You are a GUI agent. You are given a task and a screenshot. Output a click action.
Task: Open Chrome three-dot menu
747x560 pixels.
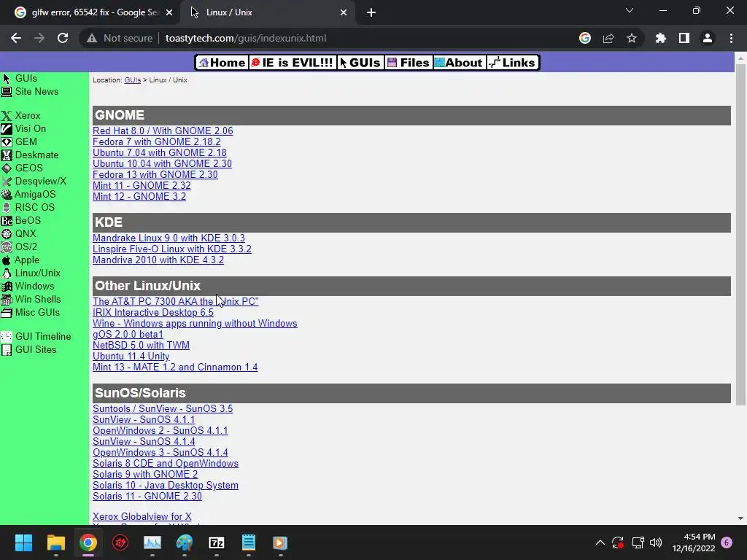[731, 38]
